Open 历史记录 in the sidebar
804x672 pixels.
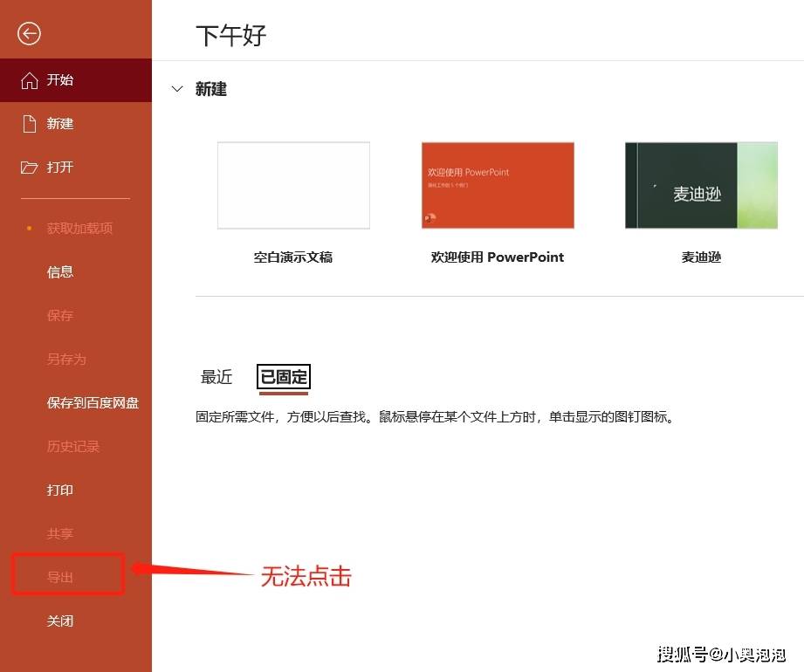point(76,446)
